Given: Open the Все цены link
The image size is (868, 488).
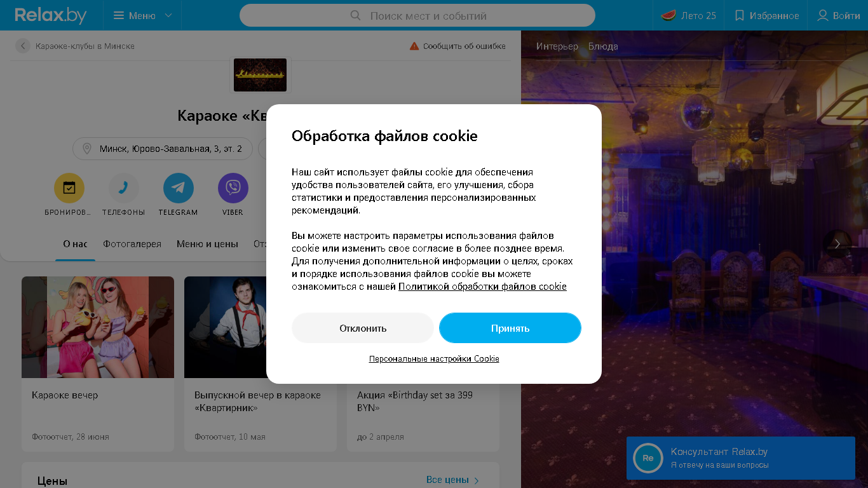Looking at the screenshot, I should pos(447,480).
